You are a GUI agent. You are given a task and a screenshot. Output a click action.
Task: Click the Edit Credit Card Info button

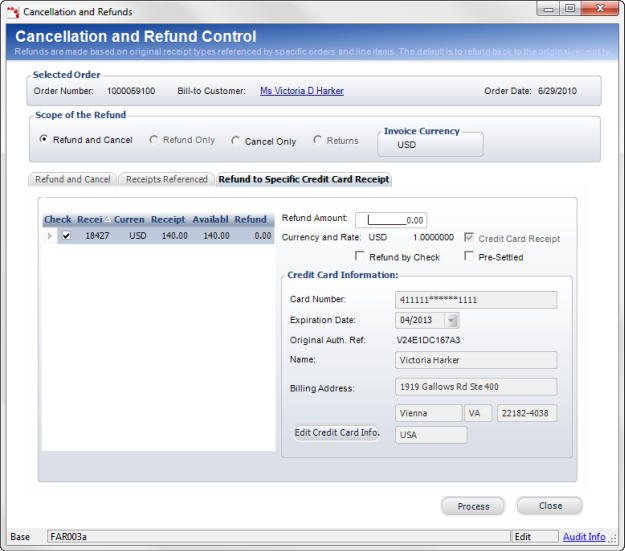point(336,433)
